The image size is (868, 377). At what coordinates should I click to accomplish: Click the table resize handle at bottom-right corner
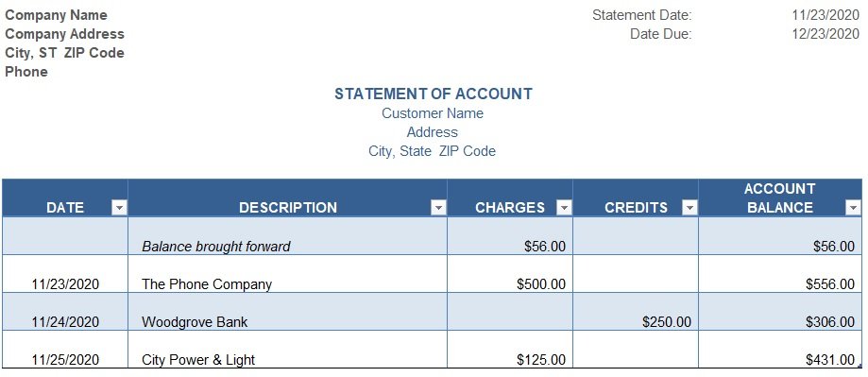(x=859, y=366)
